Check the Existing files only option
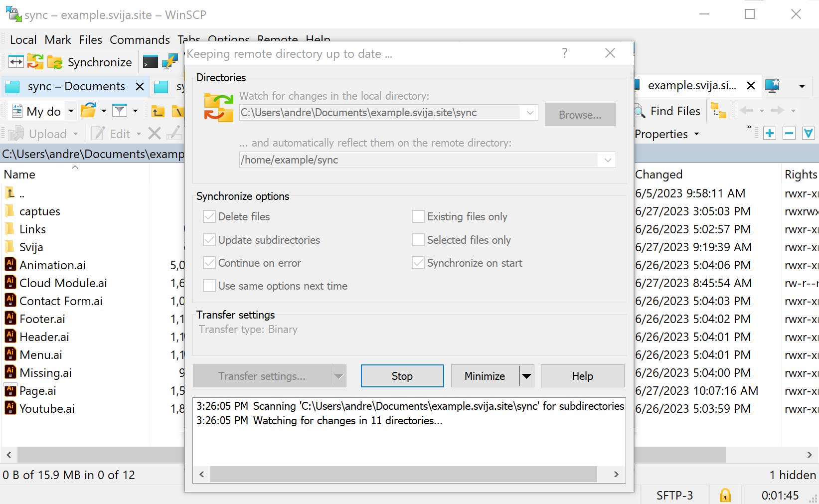 coord(418,217)
